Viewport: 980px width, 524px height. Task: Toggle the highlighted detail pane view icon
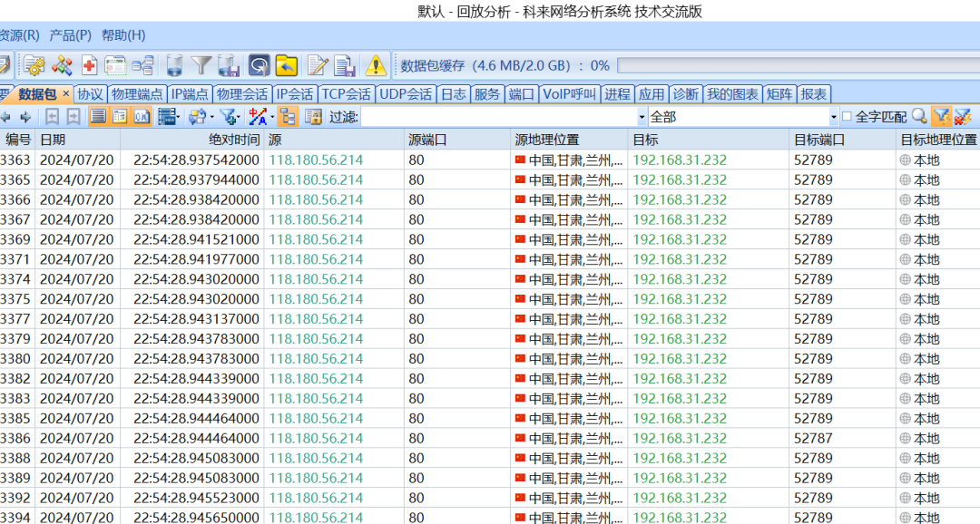[121, 117]
